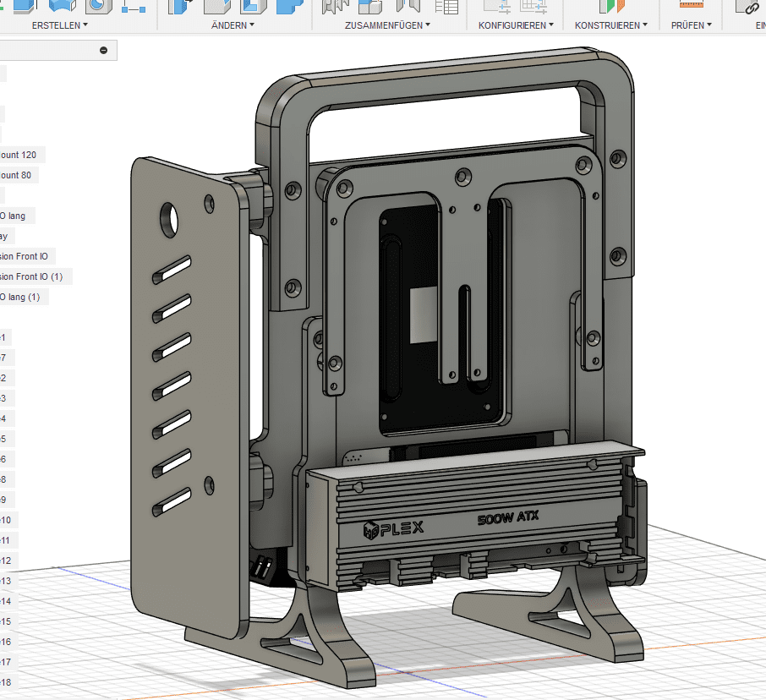The width and height of the screenshot is (766, 700).
Task: Open the ERSTELLEN dropdown menu
Action: 59,25
